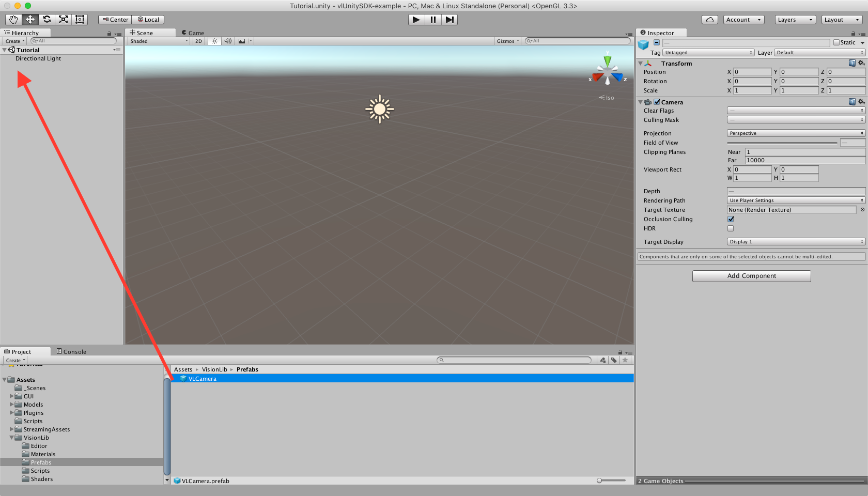Disable the Camera component checkbox

pyautogui.click(x=657, y=102)
